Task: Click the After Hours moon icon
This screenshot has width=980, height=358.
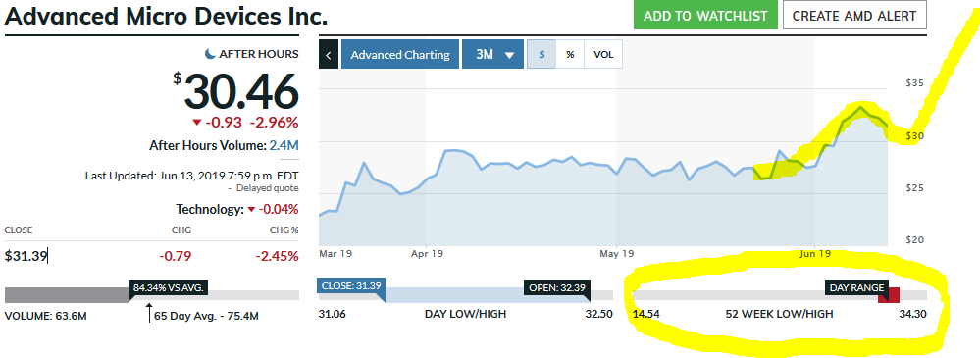Action: point(211,54)
